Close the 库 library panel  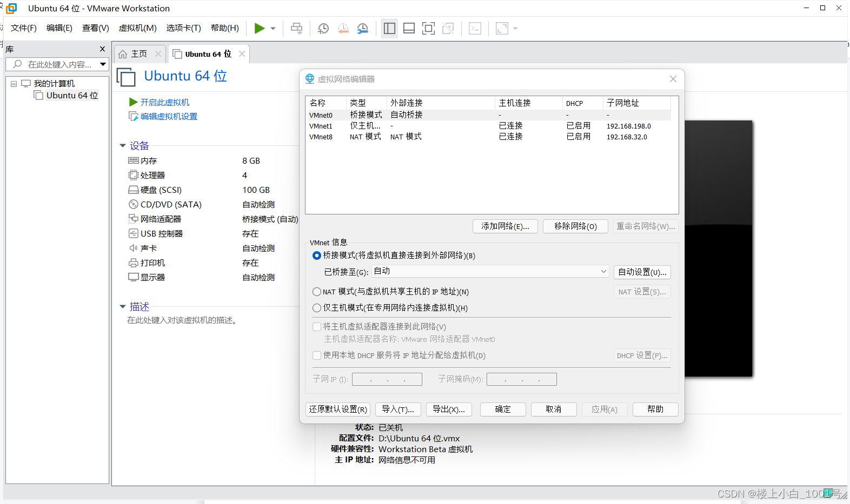pos(102,49)
